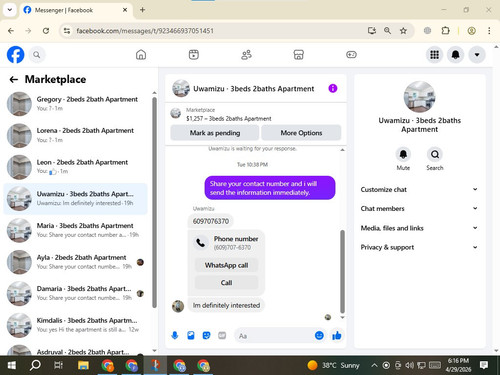Open the Friends icon in top navigation
Viewport: 500px width, 375px height.
pyautogui.click(x=246, y=55)
